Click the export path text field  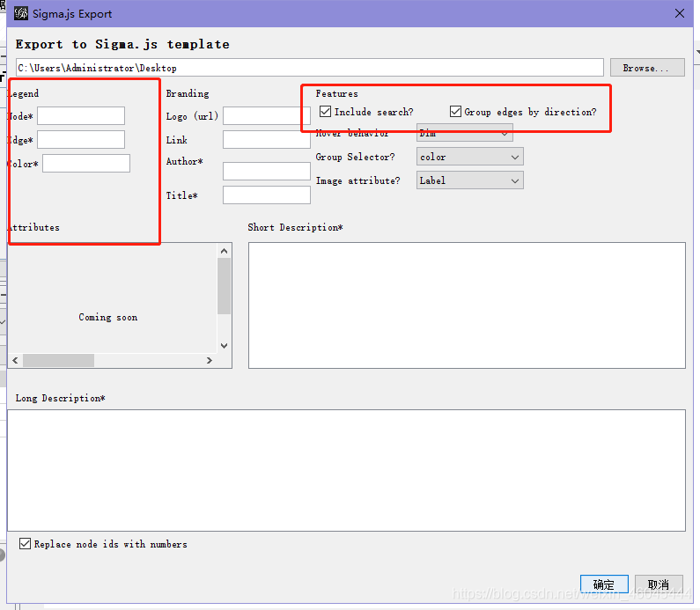point(310,68)
